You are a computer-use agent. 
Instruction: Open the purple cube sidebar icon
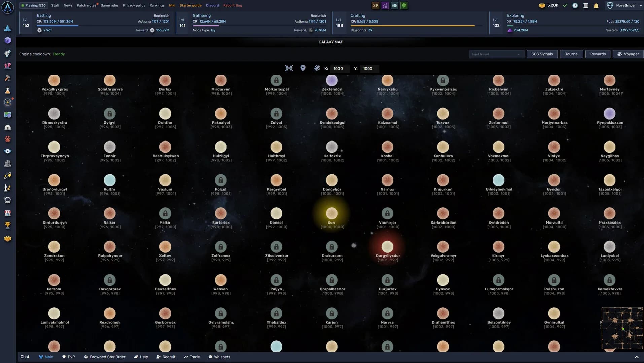point(7,40)
